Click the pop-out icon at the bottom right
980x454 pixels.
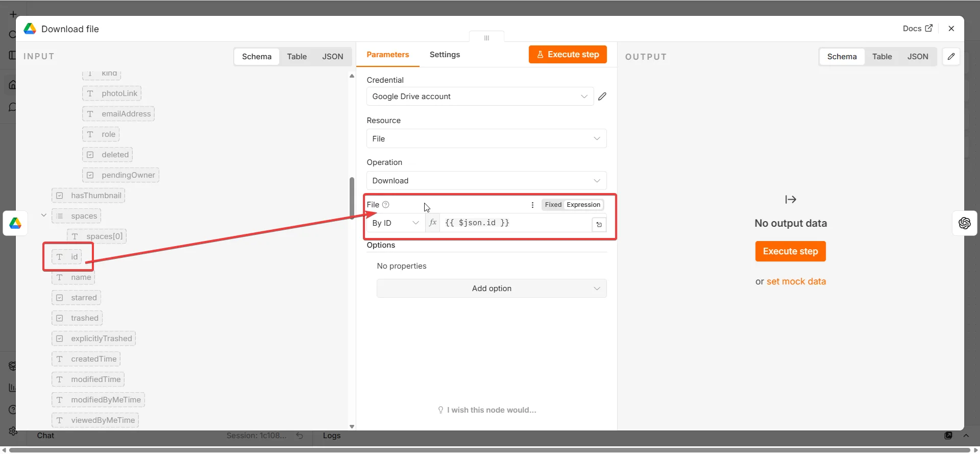click(x=948, y=436)
